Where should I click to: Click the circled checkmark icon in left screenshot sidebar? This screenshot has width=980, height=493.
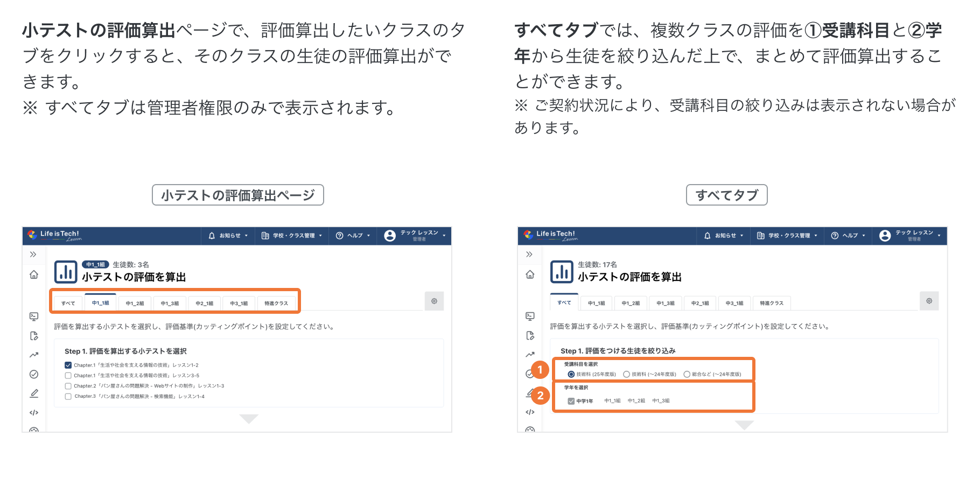(x=34, y=374)
